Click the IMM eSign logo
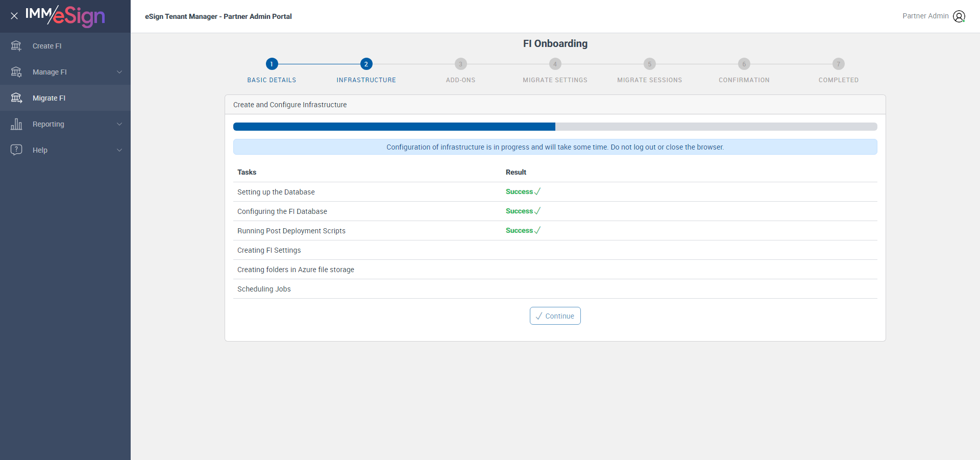This screenshot has height=460, width=980. (65, 16)
